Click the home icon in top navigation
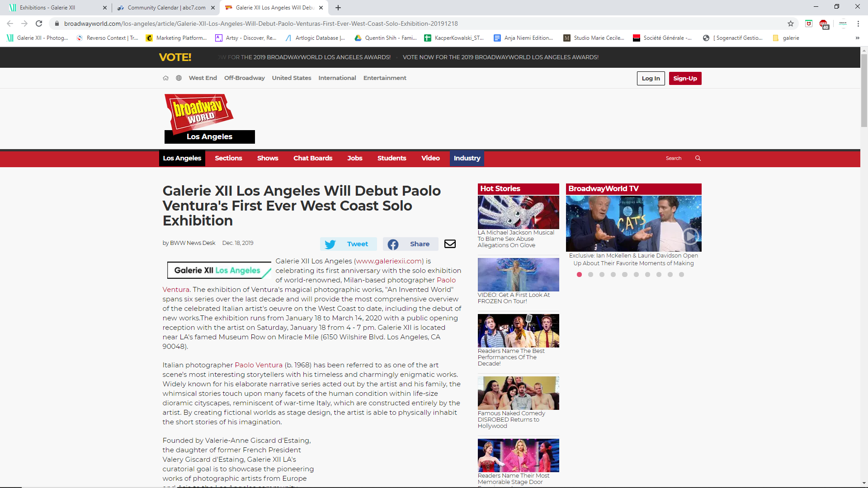The width and height of the screenshot is (868, 488). 165,78
